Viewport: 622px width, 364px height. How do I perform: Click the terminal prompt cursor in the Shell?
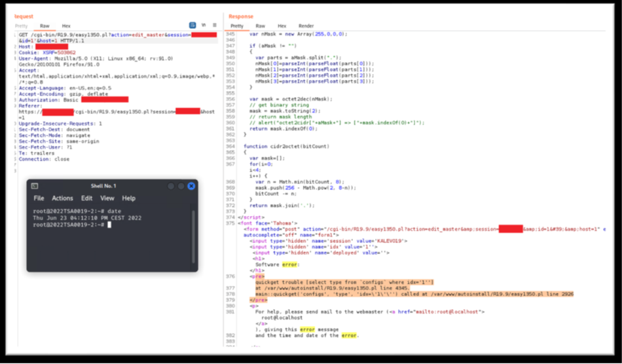[109, 225]
